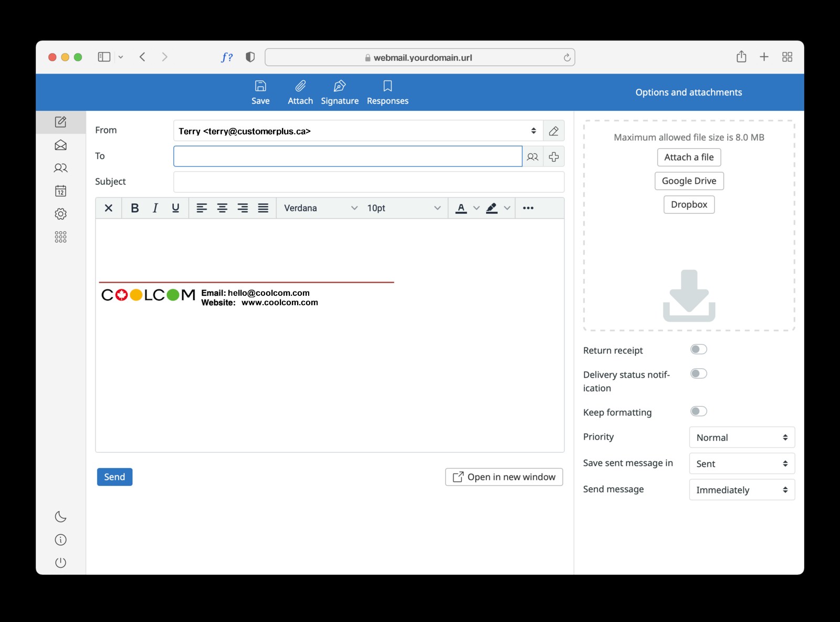Click Save in the top toolbar
Screen dimensions: 840x622
coord(260,92)
